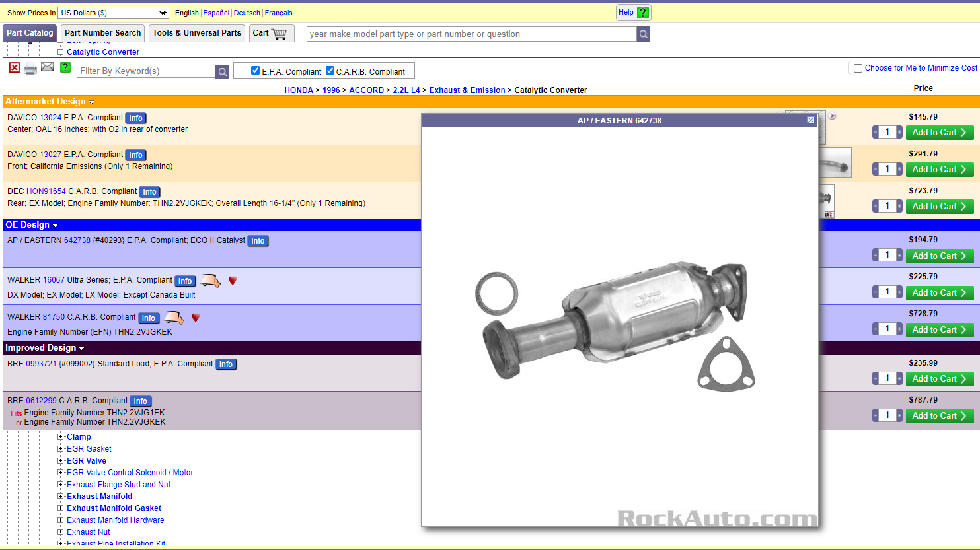980x550 pixels.
Task: Click the heart icon on the WALKER 81750 row
Action: pos(196,318)
